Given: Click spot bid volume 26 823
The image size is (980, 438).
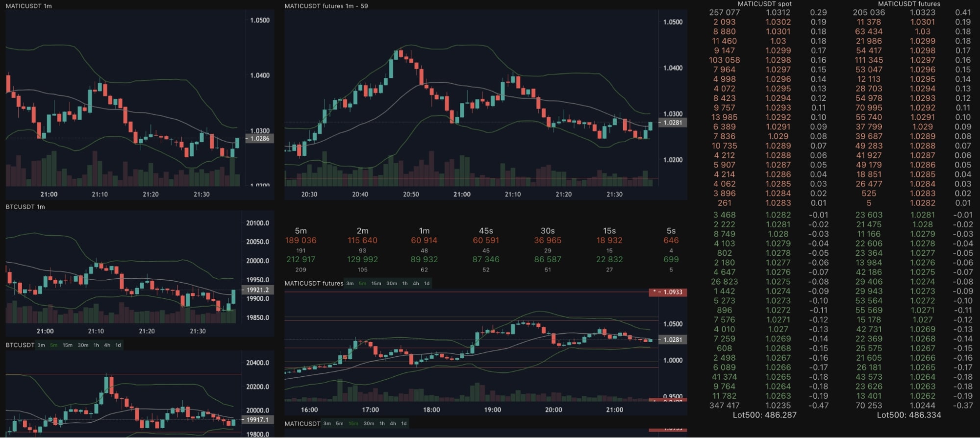Looking at the screenshot, I should [724, 282].
